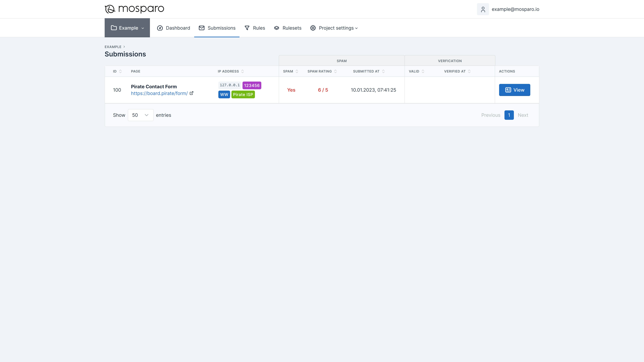The image size is (644, 362).
Task: Open the https://board.pirate/form/ link
Action: click(159, 93)
